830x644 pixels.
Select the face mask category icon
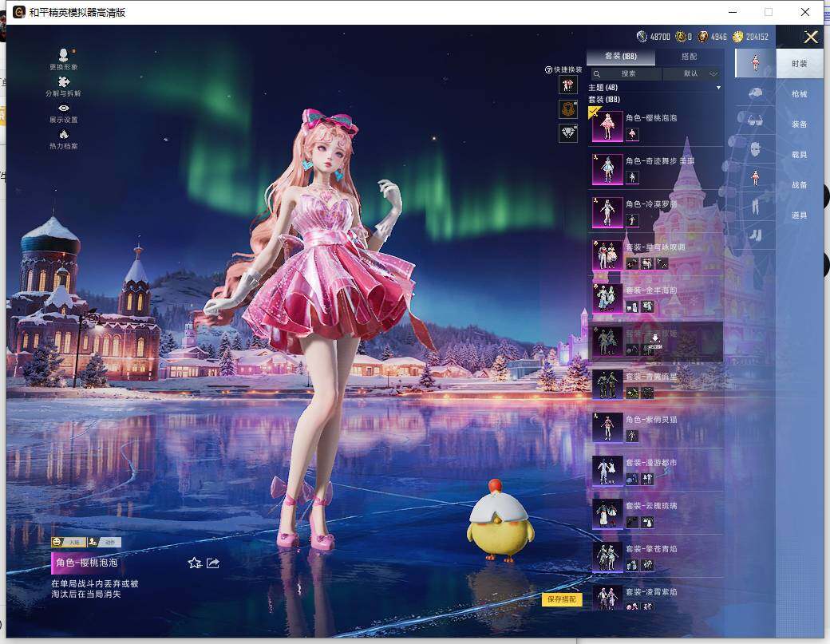coord(754,149)
